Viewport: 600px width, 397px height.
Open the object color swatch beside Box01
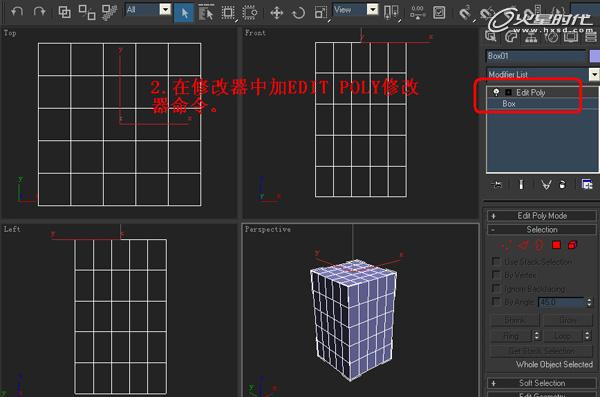point(595,56)
